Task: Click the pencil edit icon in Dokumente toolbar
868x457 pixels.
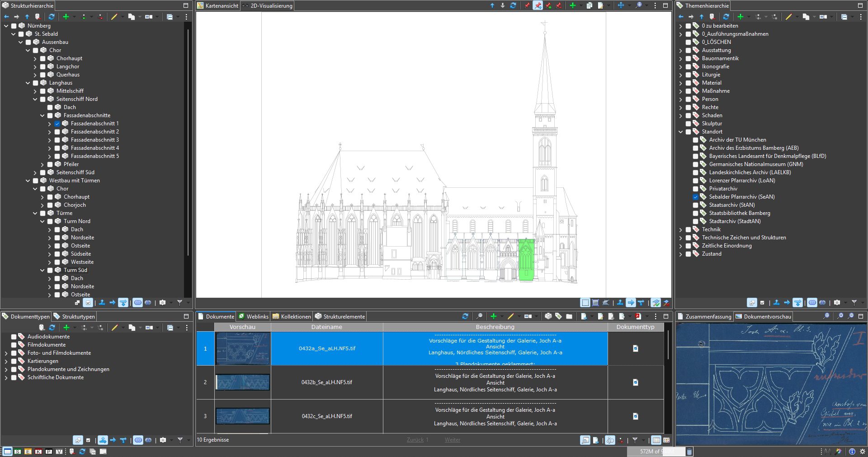Action: [510, 316]
